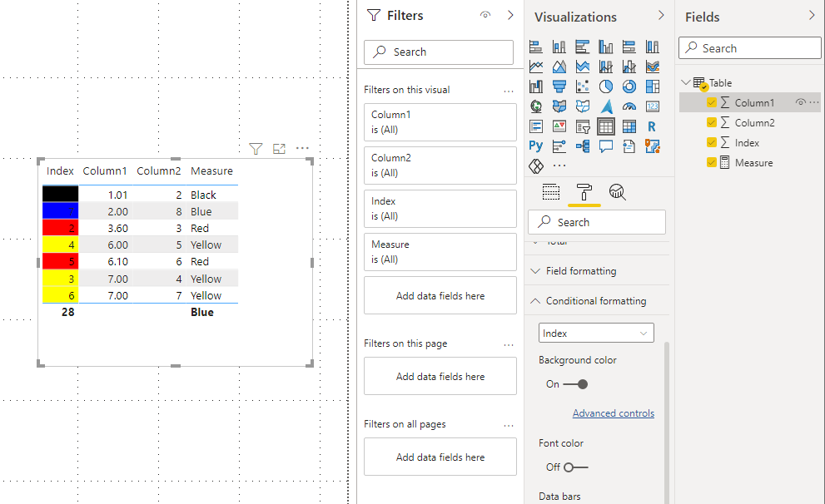Select the pie chart visual
This screenshot has height=504, width=825.
(605, 86)
